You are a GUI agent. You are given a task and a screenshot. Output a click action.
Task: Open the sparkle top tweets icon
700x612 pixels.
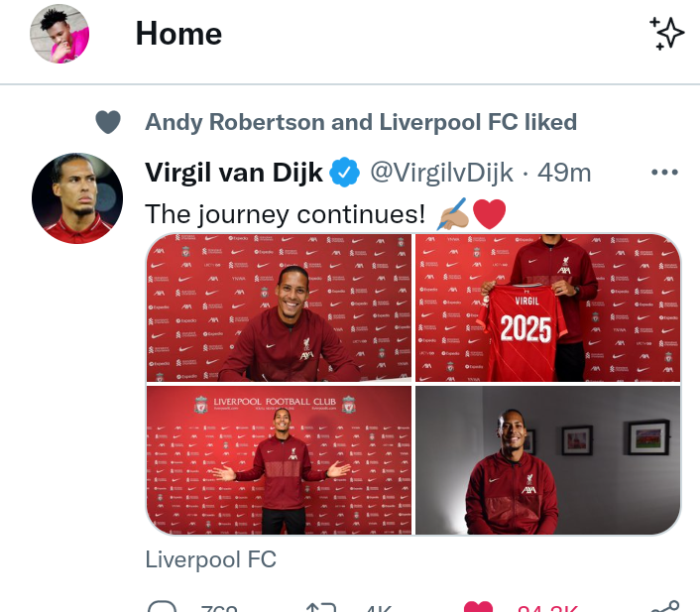tap(666, 34)
